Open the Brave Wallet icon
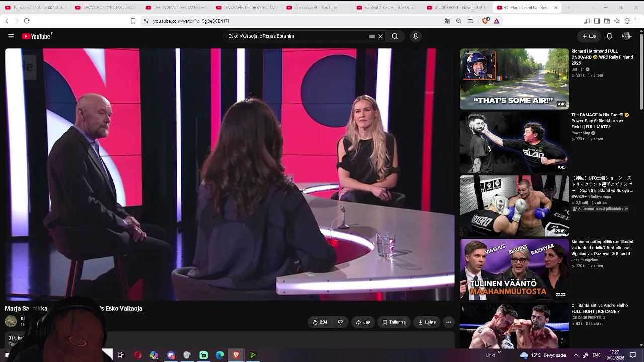 point(607,21)
